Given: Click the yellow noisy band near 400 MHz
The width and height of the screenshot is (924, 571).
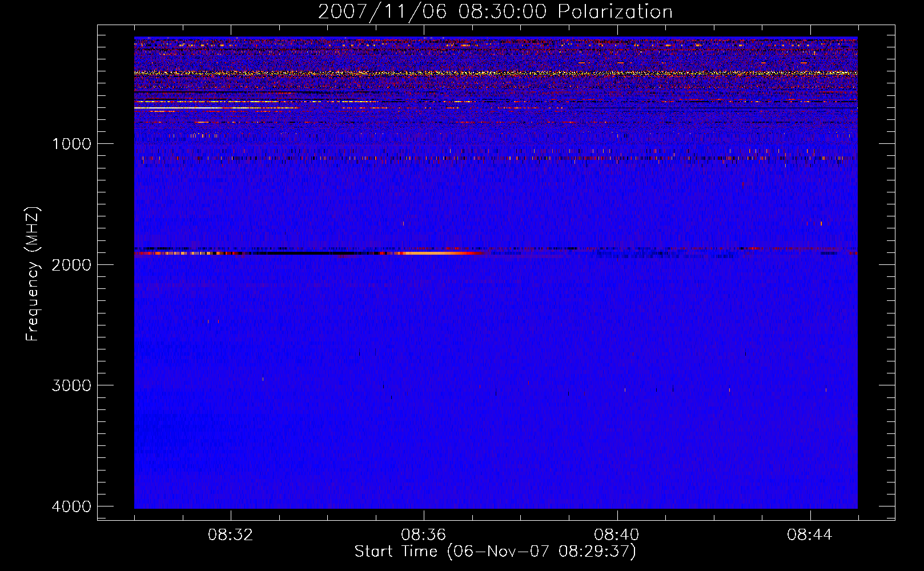Looking at the screenshot, I should coord(496,73).
